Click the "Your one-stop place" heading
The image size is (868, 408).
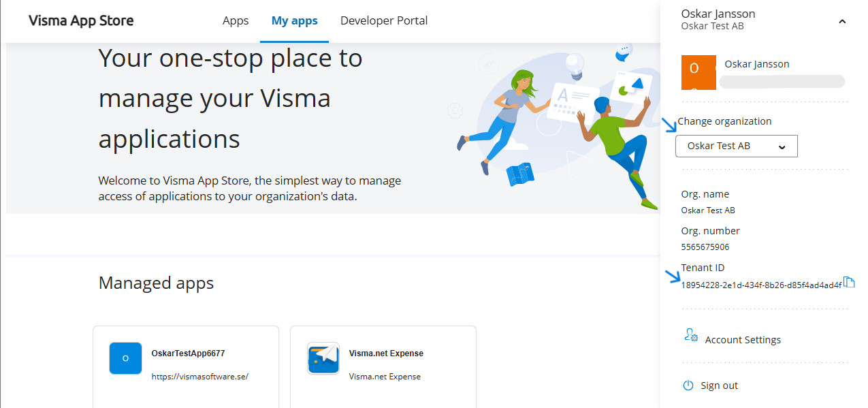231,99
